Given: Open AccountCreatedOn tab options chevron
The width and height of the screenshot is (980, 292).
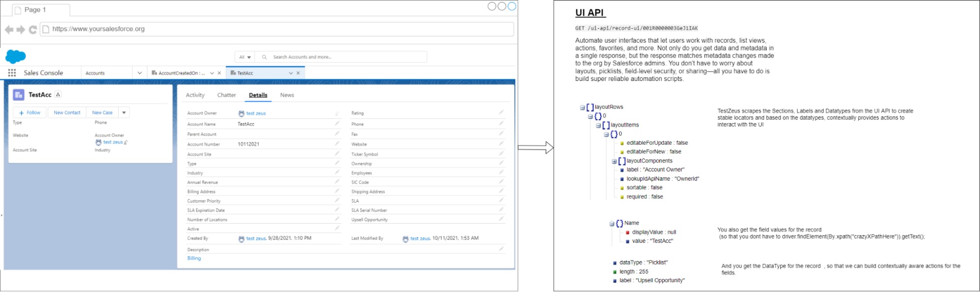Looking at the screenshot, I should [x=212, y=73].
